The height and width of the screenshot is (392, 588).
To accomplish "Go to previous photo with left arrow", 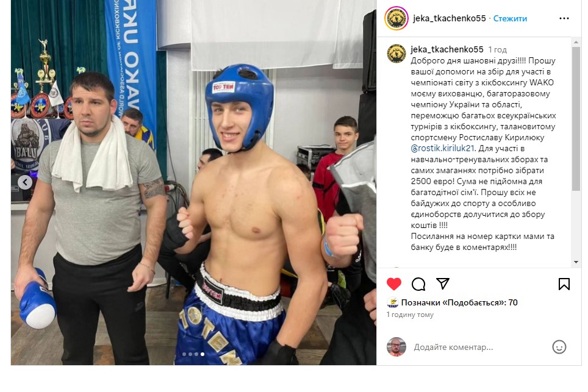I will click(x=25, y=182).
